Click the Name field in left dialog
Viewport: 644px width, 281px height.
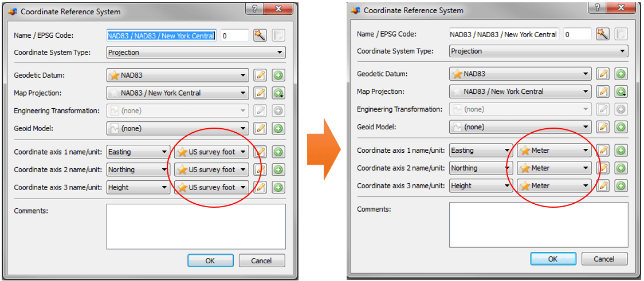[x=162, y=35]
